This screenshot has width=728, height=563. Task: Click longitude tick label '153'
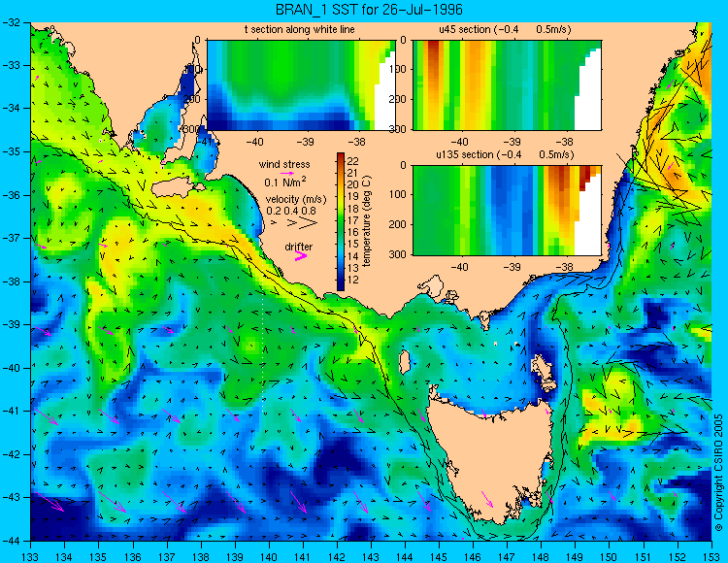tap(711, 557)
